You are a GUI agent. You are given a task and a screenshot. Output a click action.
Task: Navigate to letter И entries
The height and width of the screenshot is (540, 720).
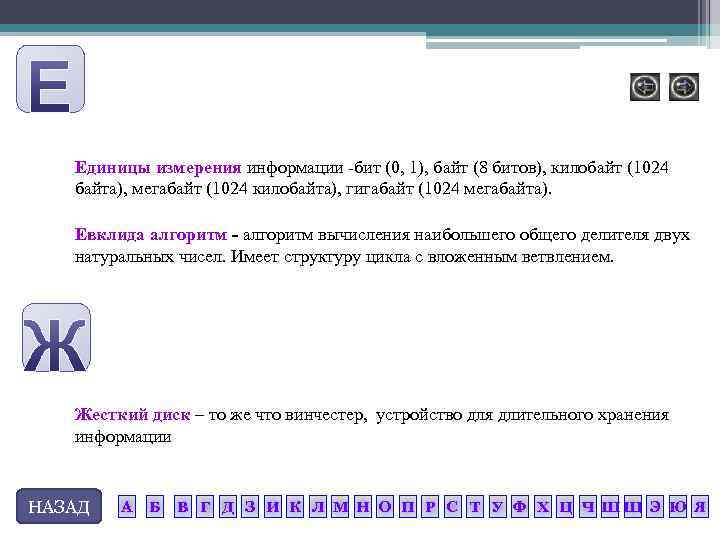coord(273,506)
